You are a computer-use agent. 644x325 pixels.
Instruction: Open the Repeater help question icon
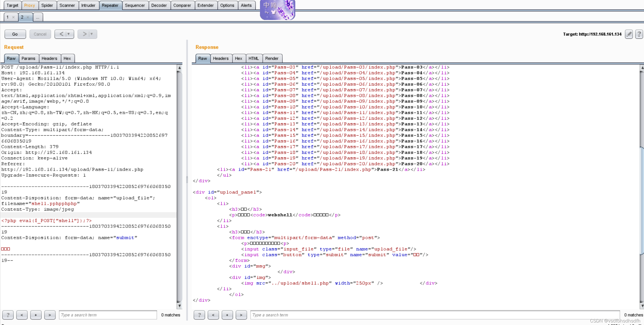click(639, 34)
